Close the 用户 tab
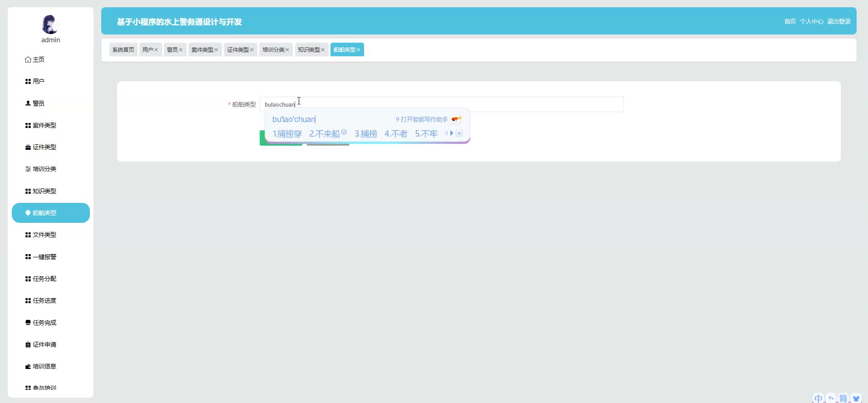Viewport: 868px width, 403px height. [156, 50]
